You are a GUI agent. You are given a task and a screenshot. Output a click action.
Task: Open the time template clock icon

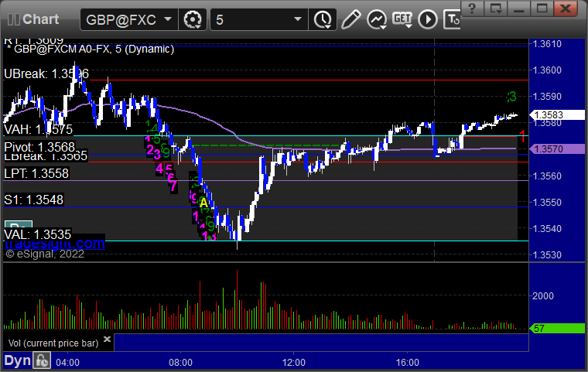point(323,19)
